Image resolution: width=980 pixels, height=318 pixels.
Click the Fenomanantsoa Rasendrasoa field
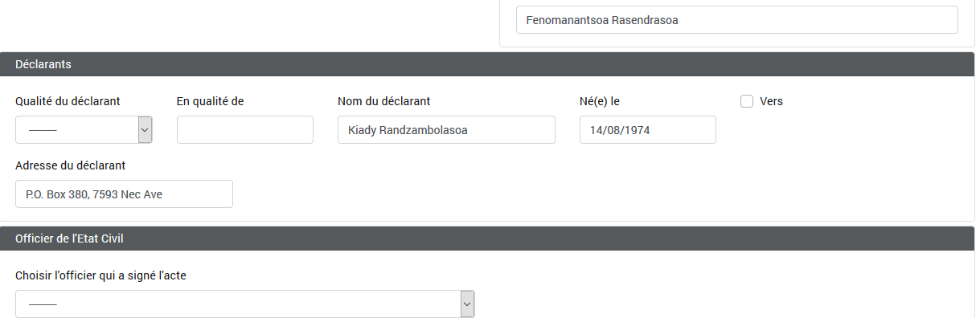[x=737, y=20]
